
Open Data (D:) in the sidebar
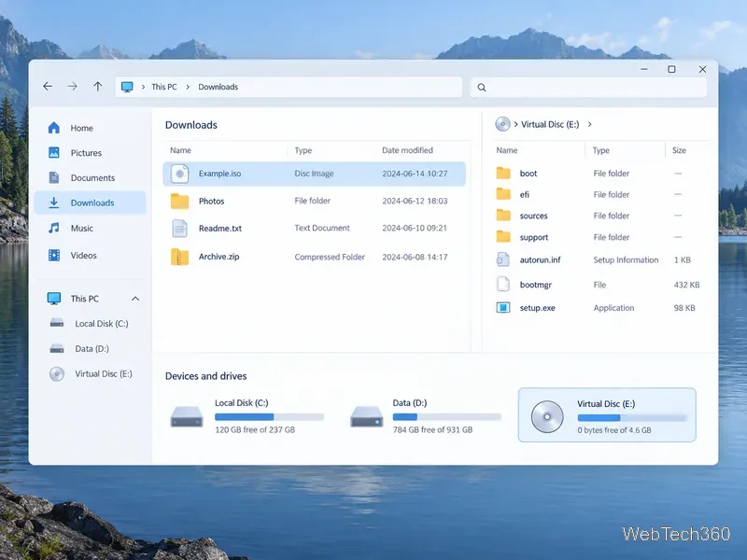(x=91, y=348)
